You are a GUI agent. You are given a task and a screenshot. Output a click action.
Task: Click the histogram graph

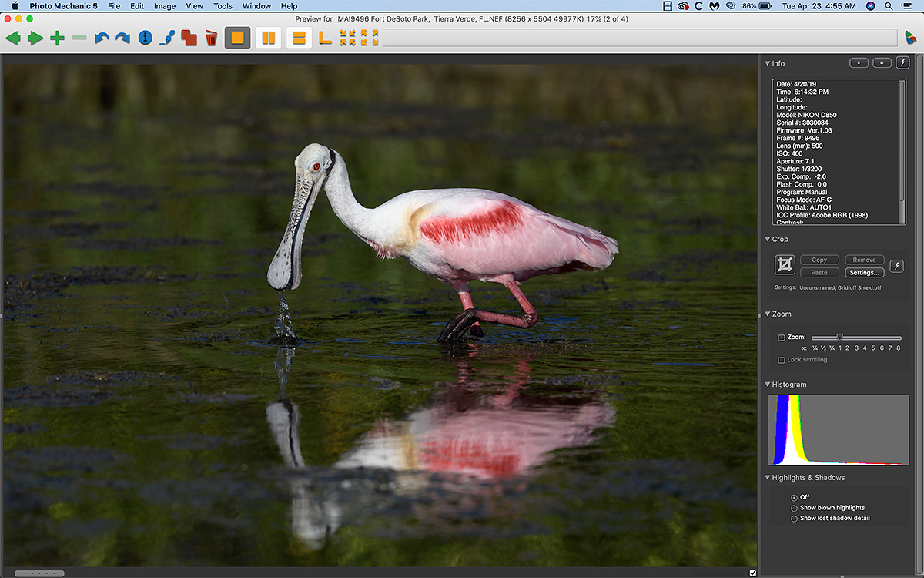click(x=839, y=430)
